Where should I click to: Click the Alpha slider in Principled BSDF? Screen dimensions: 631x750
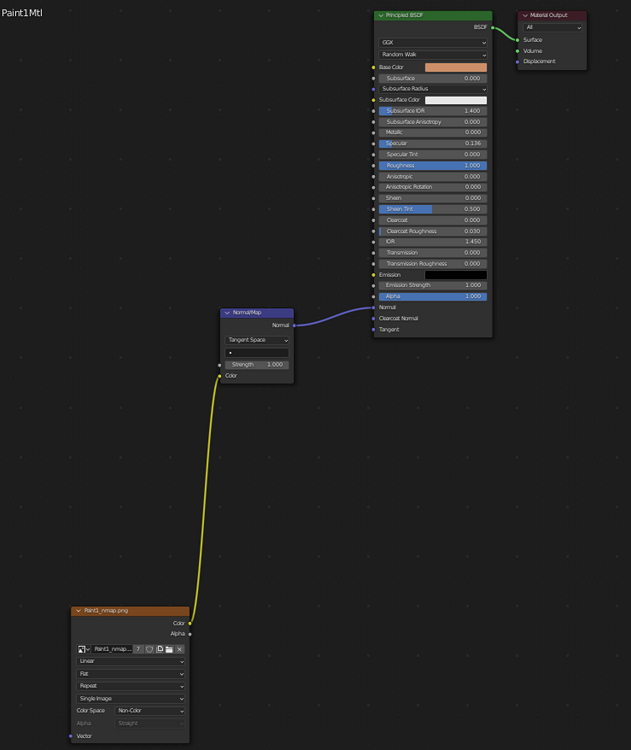click(x=433, y=297)
